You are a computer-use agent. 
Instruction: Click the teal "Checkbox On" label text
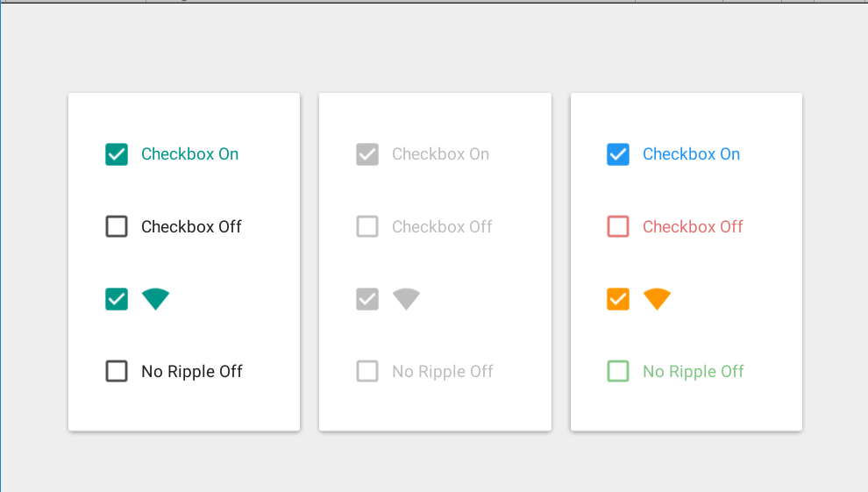(x=189, y=154)
